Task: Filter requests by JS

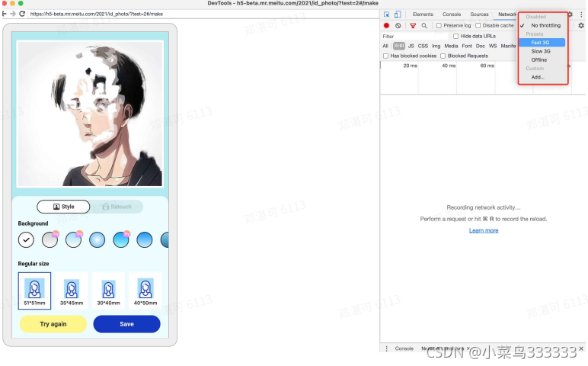Action: click(411, 46)
